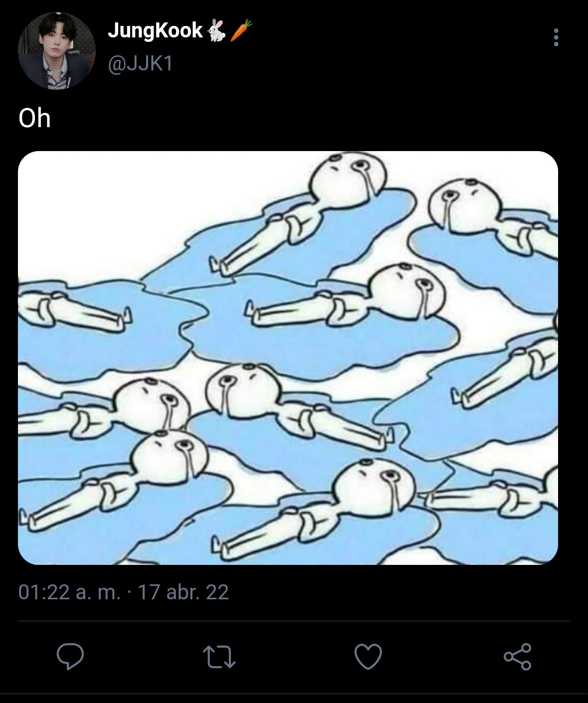Viewport: 588px width, 703px height.
Task: Tap the crying figure head in image center
Action: (407, 292)
